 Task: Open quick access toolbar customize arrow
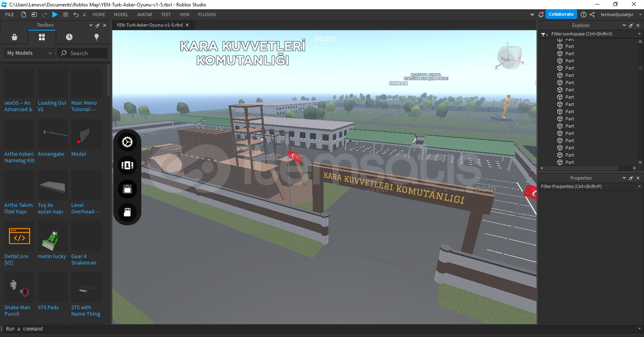pyautogui.click(x=84, y=15)
